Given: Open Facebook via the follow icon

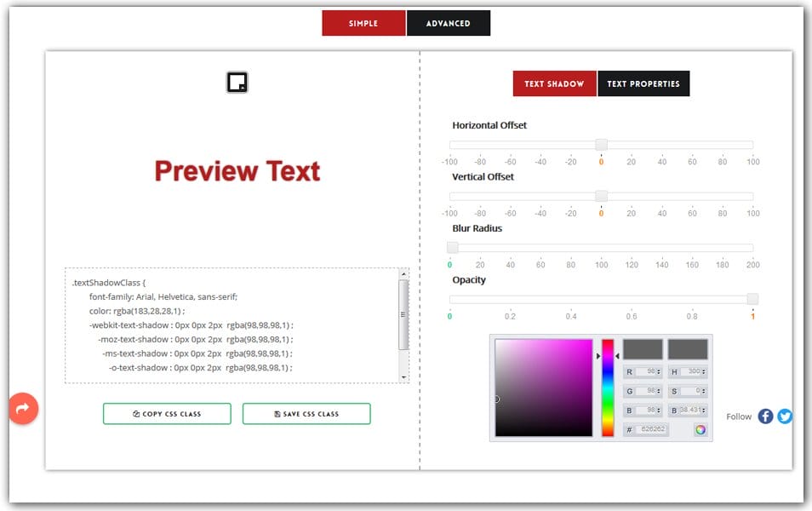Looking at the screenshot, I should [x=765, y=416].
